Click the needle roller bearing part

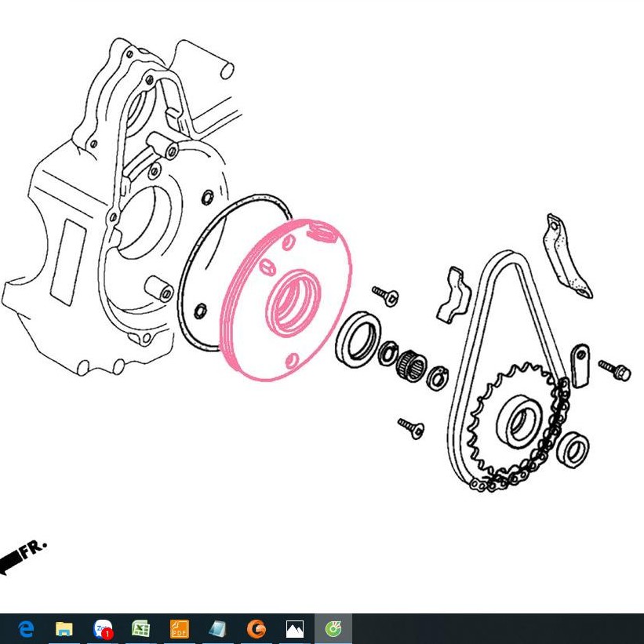409,365
